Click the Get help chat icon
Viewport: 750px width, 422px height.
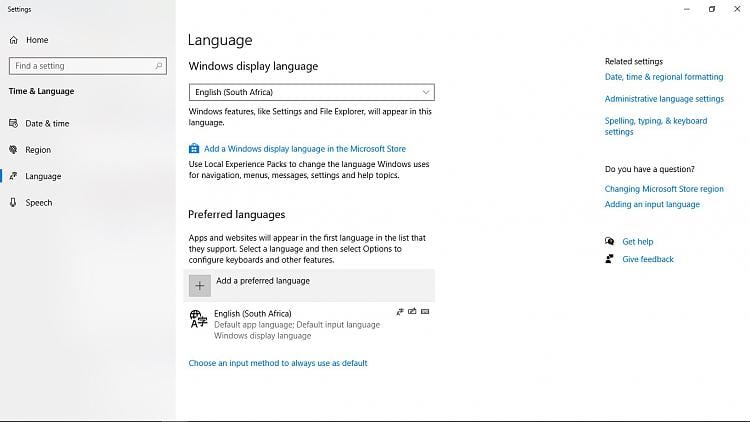point(609,241)
